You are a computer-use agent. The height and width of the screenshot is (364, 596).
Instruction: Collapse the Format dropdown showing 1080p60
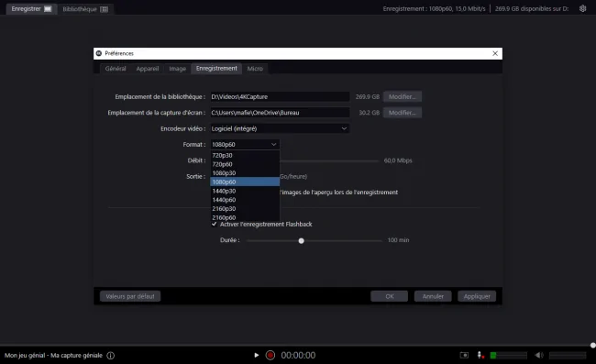pyautogui.click(x=245, y=144)
